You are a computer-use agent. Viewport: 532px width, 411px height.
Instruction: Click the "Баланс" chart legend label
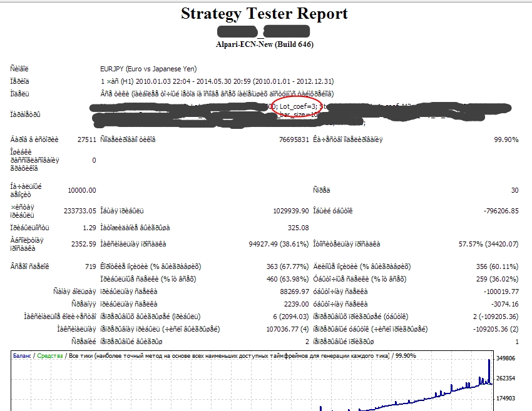(22, 356)
